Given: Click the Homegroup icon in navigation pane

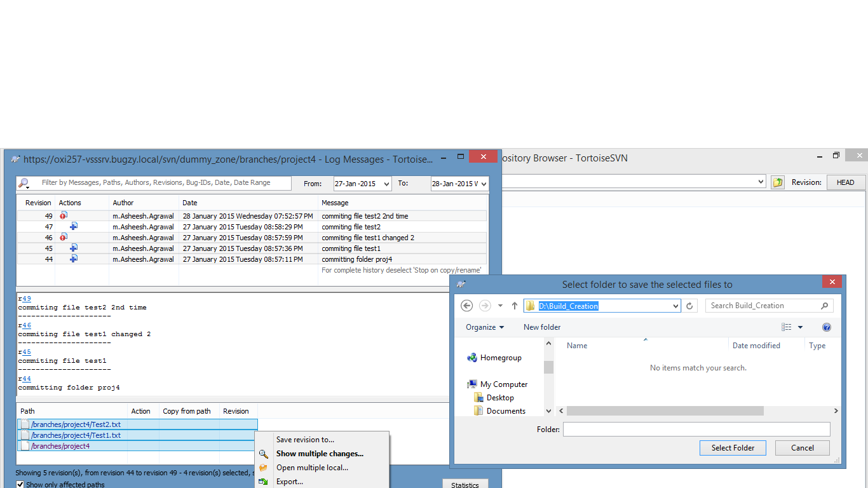Looking at the screenshot, I should click(x=472, y=358).
